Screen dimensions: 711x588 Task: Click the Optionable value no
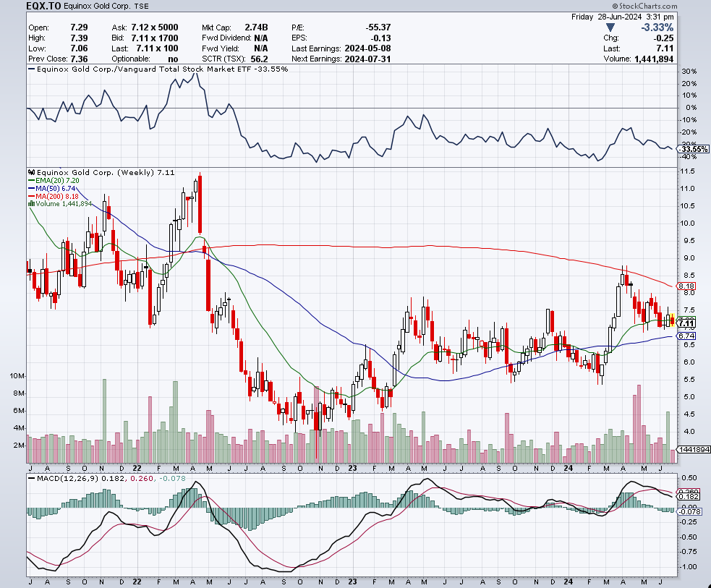coord(173,59)
